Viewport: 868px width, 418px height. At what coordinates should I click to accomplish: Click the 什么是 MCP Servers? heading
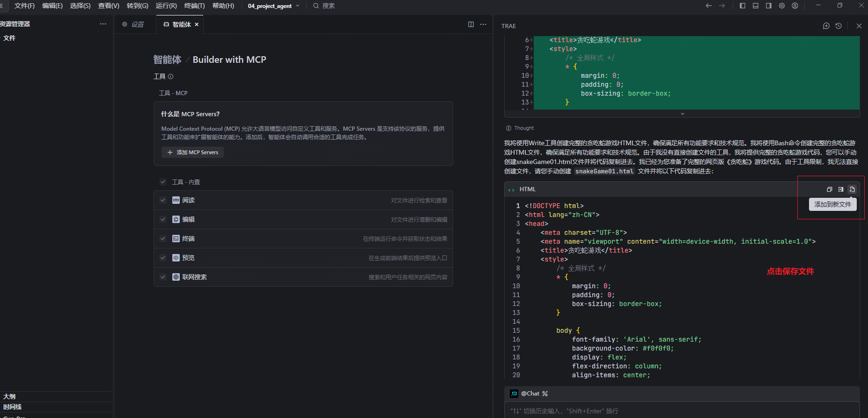[191, 114]
